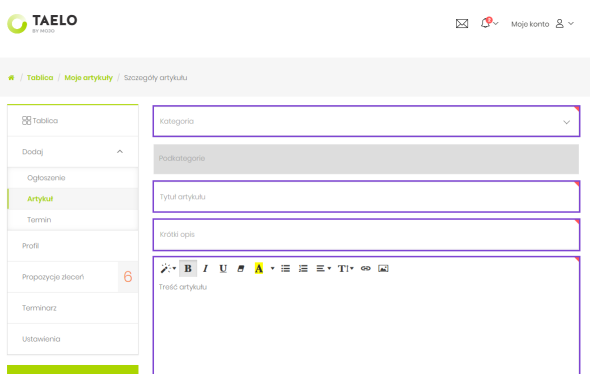Open Tablica in the sidebar
Image resolution: width=590 pixels, height=374 pixels.
click(x=73, y=120)
